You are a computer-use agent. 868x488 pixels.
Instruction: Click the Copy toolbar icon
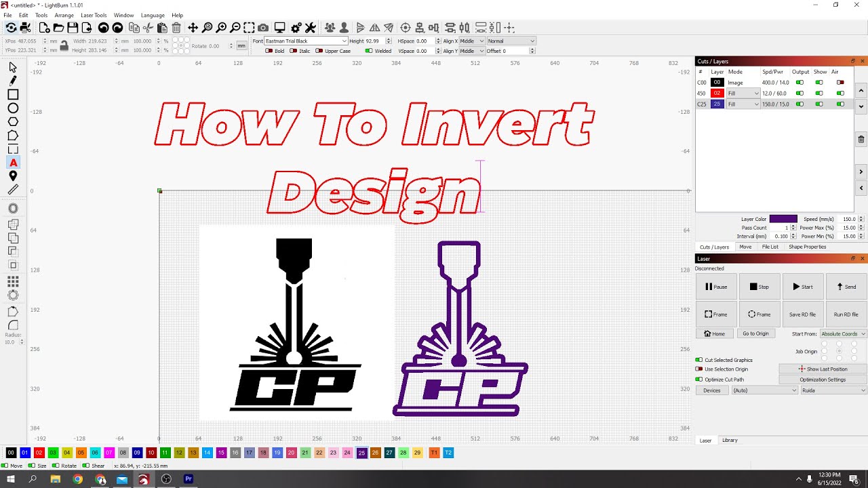click(134, 28)
